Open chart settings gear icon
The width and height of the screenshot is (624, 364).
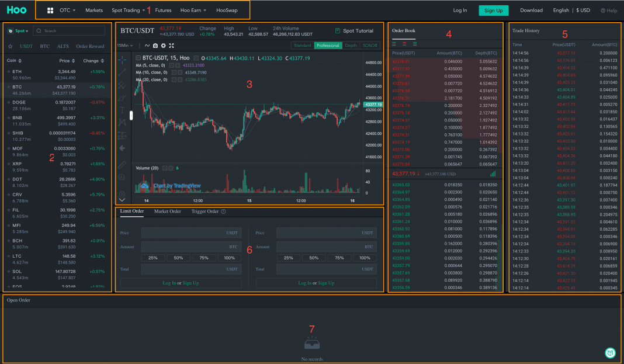(x=163, y=46)
